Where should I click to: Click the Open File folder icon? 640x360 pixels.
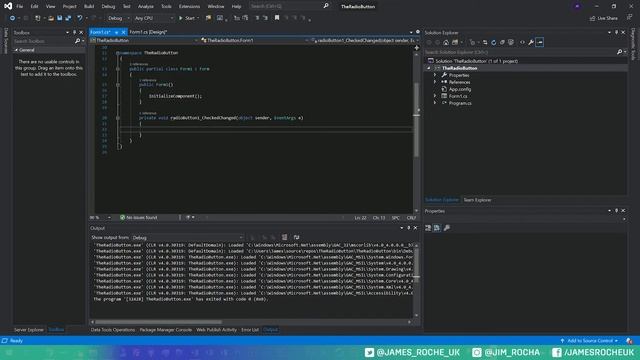click(51, 18)
